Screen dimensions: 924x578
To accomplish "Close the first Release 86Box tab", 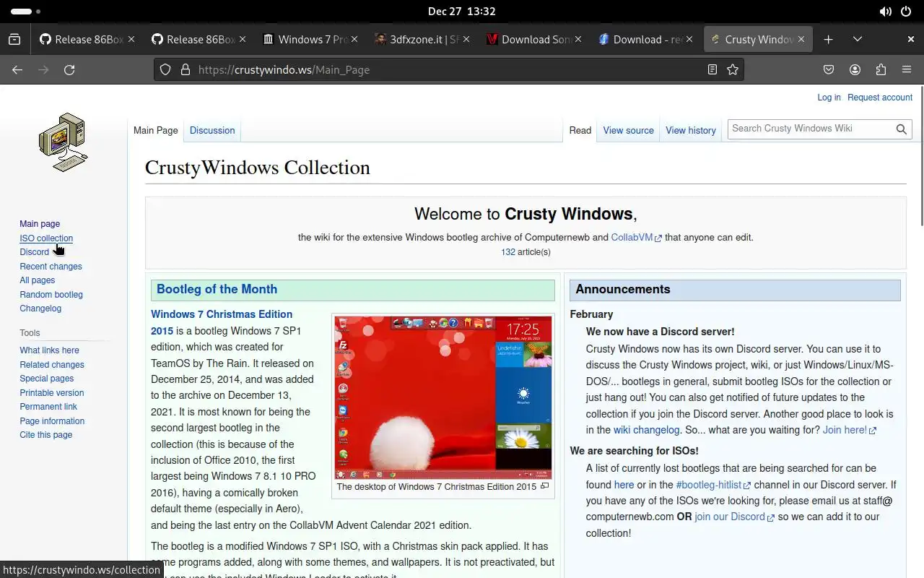I will [x=131, y=39].
